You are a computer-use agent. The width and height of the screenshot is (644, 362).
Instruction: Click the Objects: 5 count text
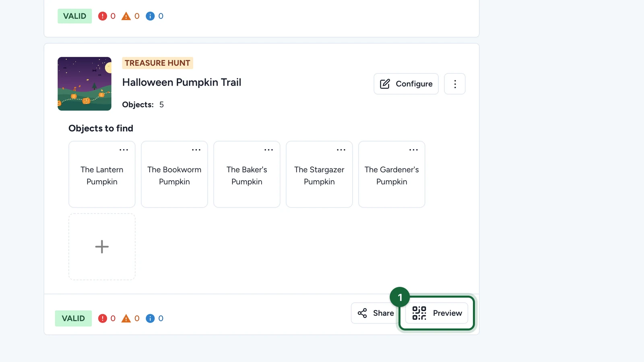[x=143, y=105]
